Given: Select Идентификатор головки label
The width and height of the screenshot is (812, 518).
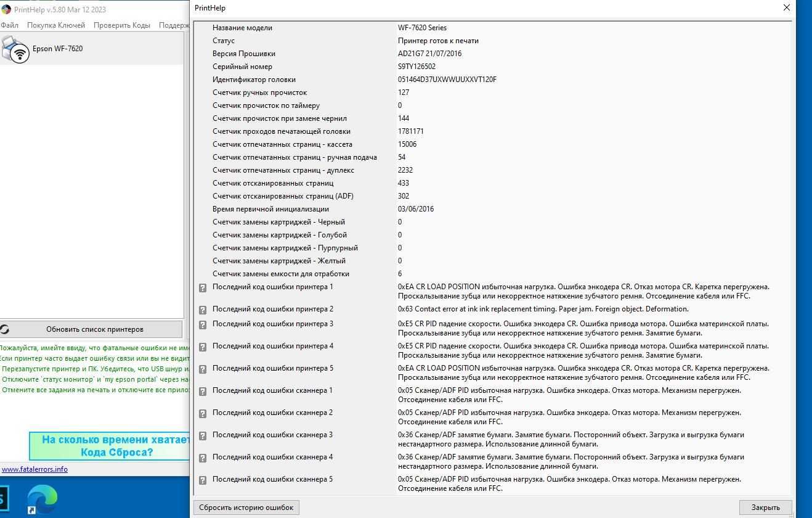Looking at the screenshot, I should (x=254, y=80).
